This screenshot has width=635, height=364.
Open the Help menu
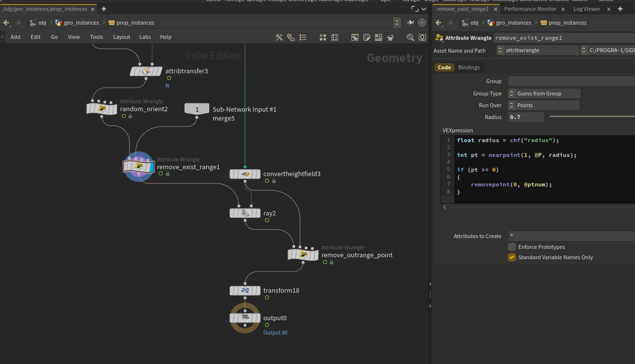coord(166,37)
